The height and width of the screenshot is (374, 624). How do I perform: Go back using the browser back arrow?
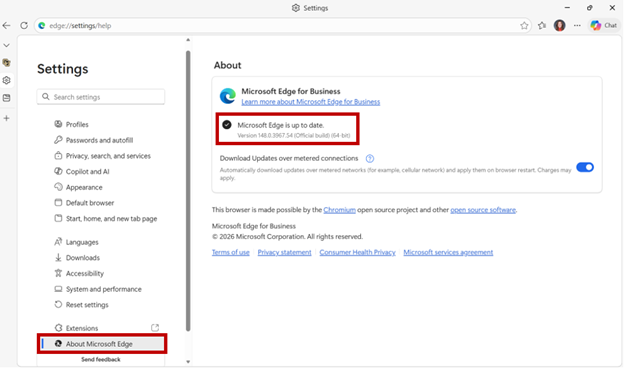pos(6,25)
